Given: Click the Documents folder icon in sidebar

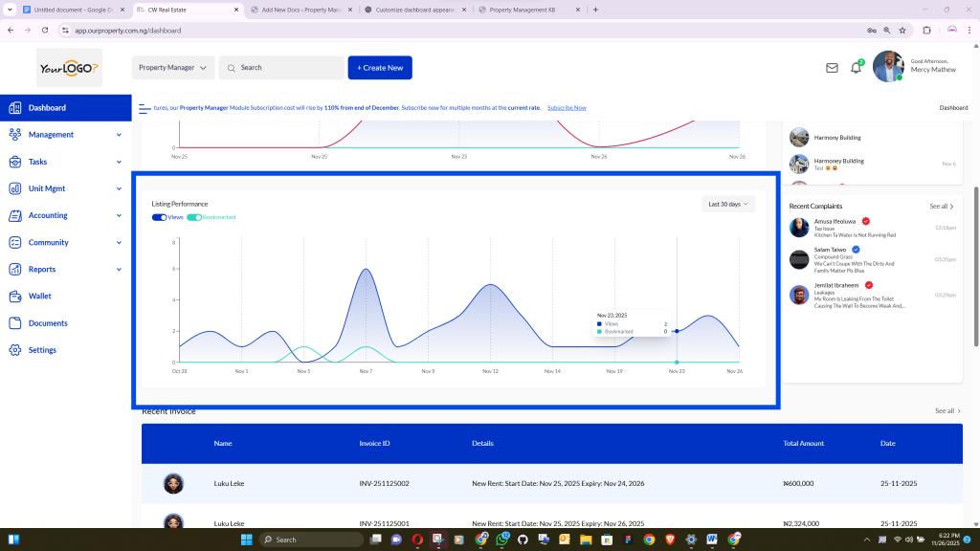Looking at the screenshot, I should [14, 323].
